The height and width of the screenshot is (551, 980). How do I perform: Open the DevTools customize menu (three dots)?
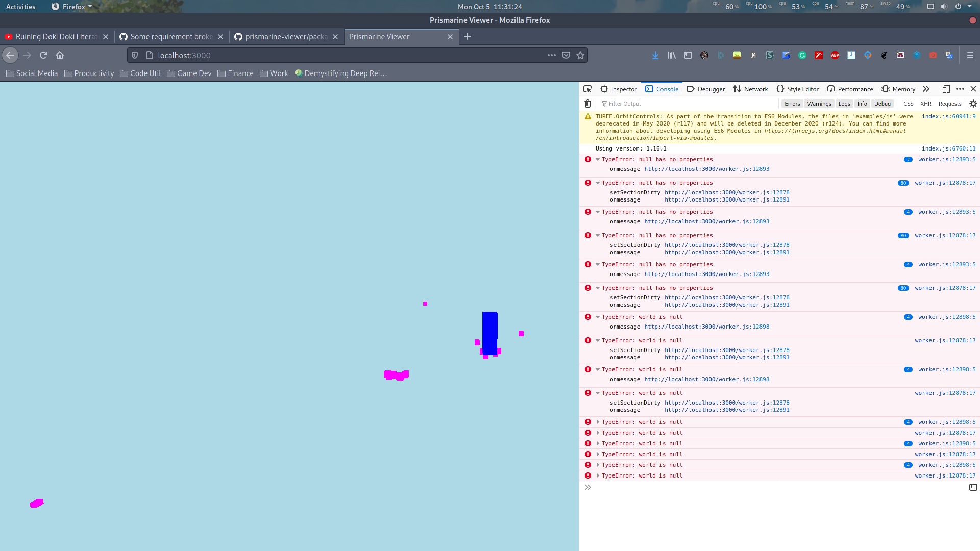pyautogui.click(x=960, y=89)
